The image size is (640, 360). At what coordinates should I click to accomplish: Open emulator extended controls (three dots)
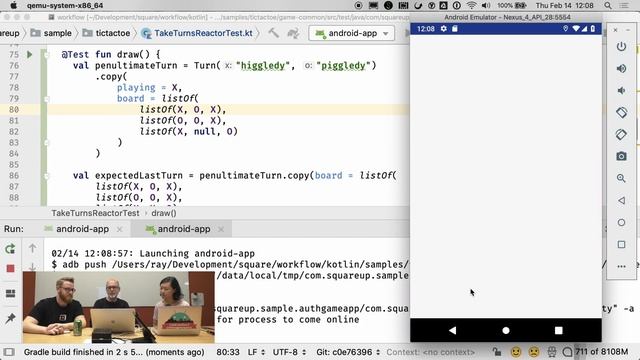[621, 266]
